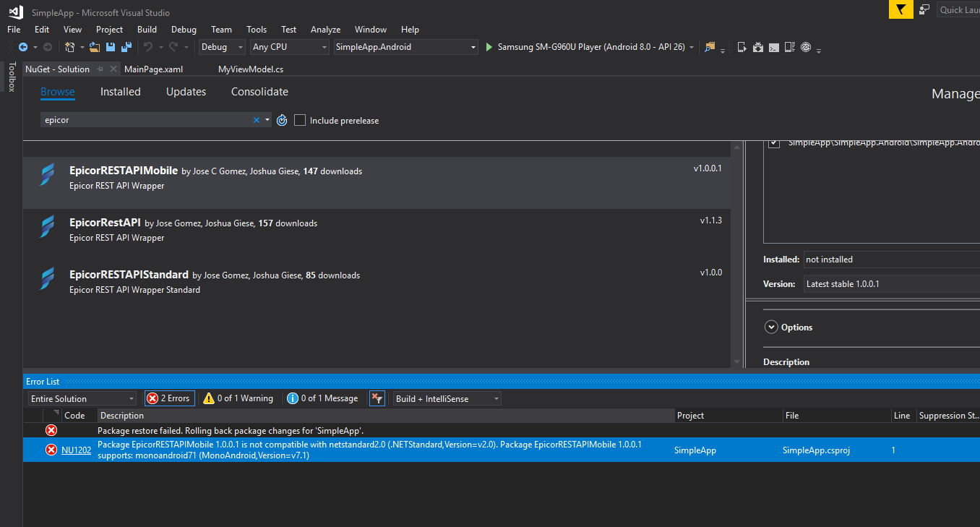Open the Android Device Manager phone icon
Viewport: 980px width, 527px height.
point(742,47)
